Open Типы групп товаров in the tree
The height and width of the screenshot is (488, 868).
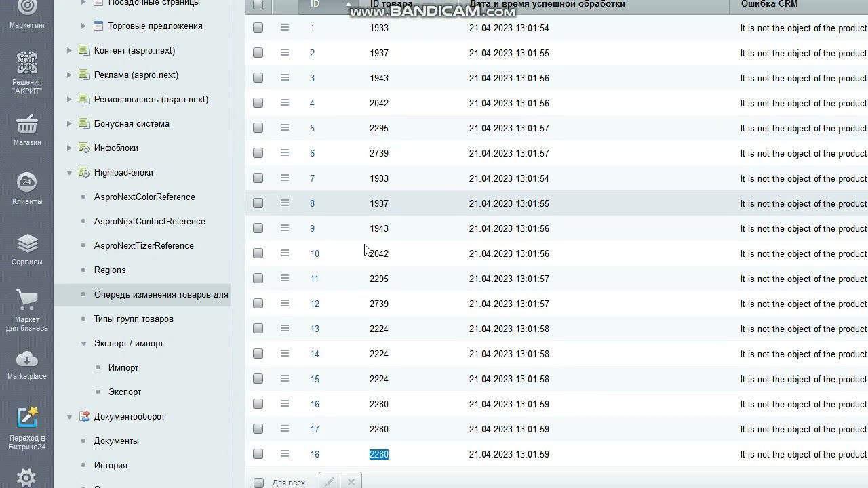point(134,319)
